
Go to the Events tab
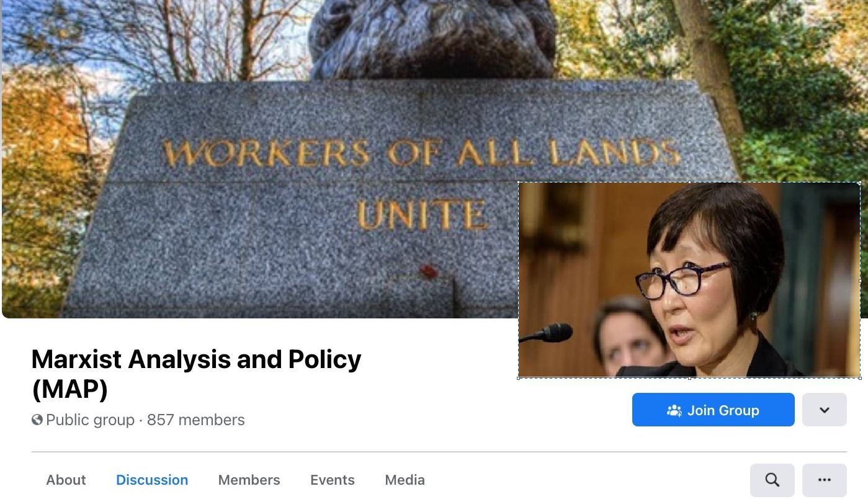coord(333,480)
